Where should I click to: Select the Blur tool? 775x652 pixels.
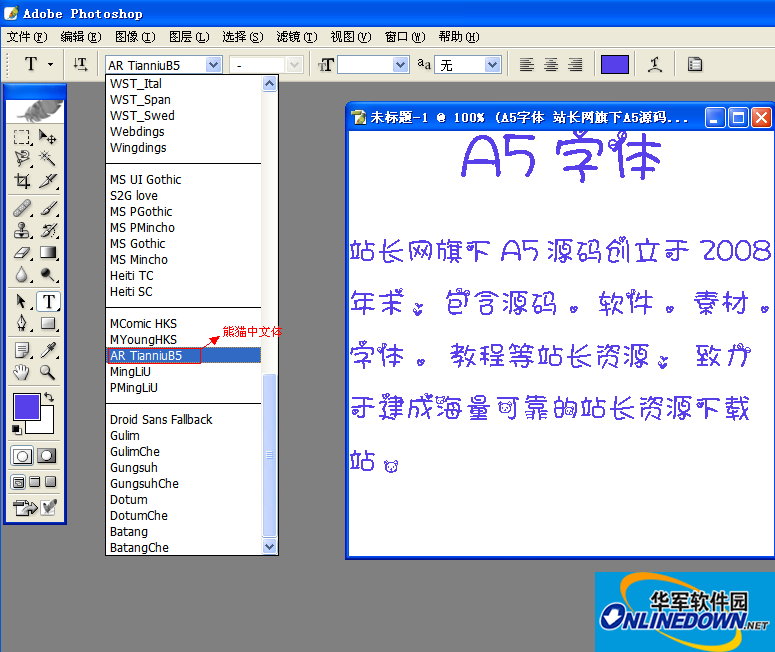[x=22, y=274]
